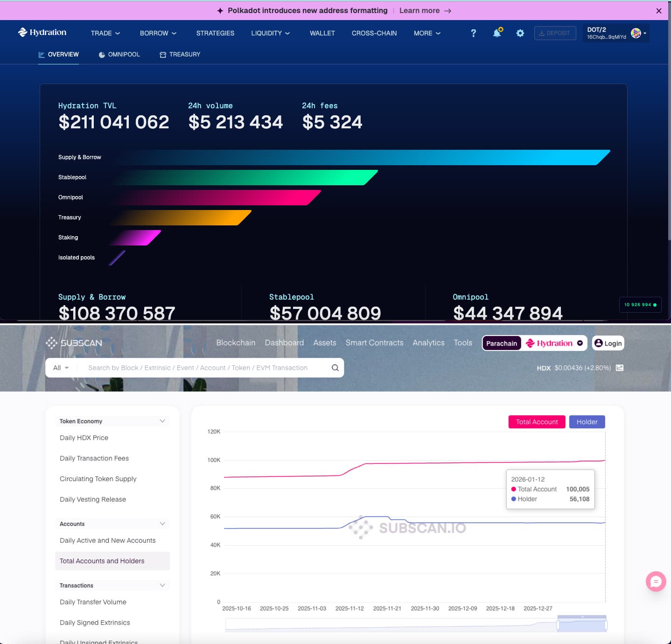Enable the Total Account chart series
Screen dimensions: 671x644
[x=537, y=421]
